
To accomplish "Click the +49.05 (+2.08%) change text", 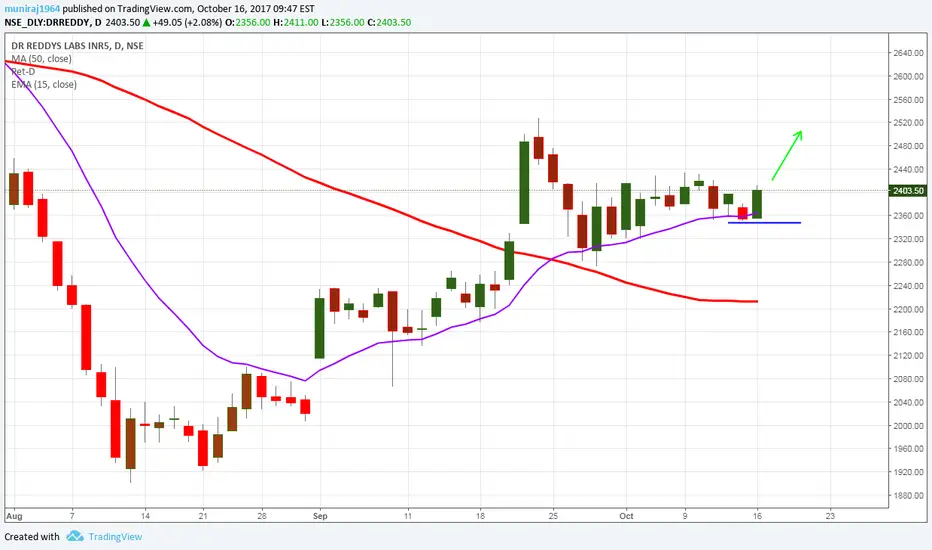I will [x=186, y=23].
